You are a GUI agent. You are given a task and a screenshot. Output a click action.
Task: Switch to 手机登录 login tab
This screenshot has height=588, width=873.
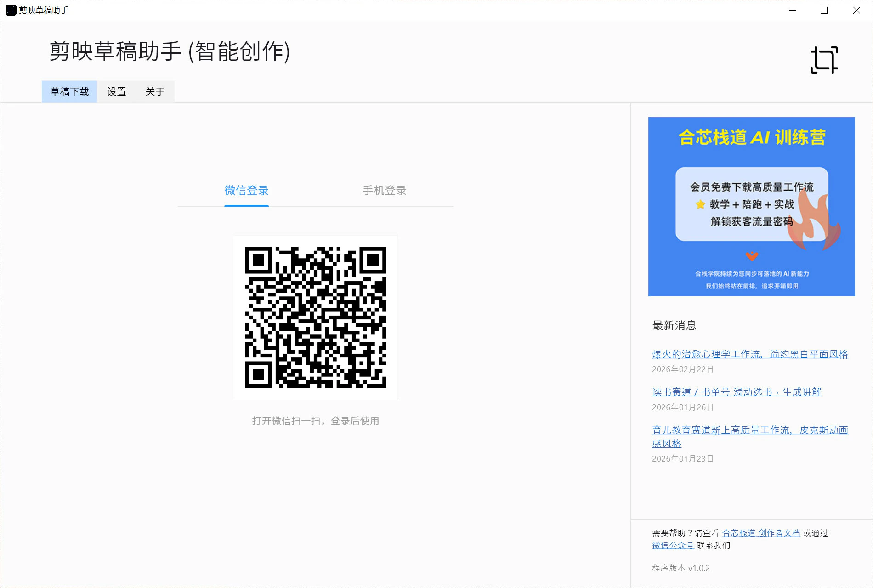point(385,191)
